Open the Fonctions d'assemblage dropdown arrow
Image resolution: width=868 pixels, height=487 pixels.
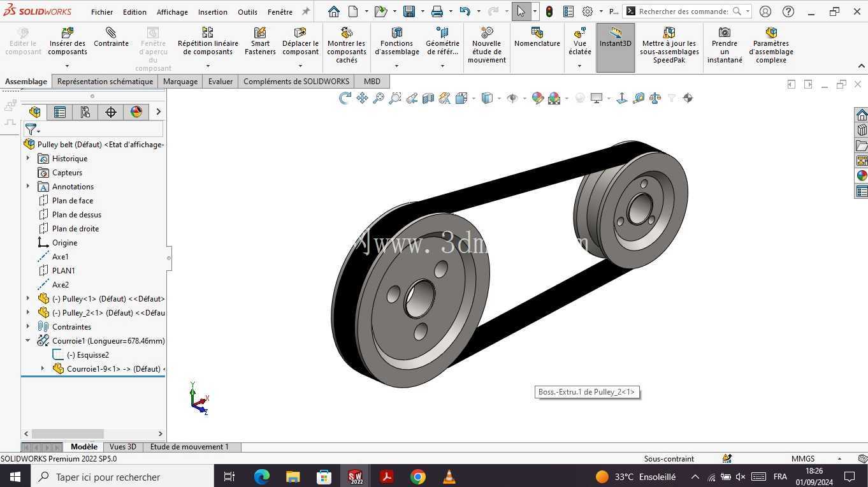pyautogui.click(x=396, y=66)
